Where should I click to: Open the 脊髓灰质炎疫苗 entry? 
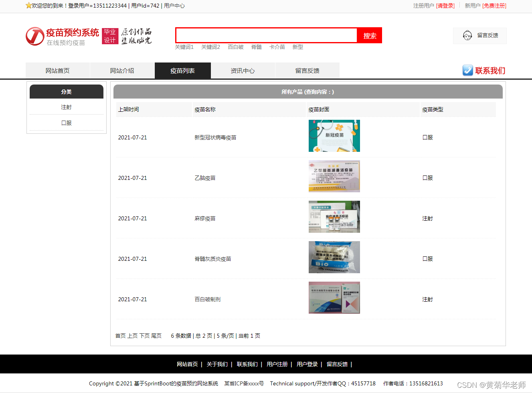tap(213, 259)
